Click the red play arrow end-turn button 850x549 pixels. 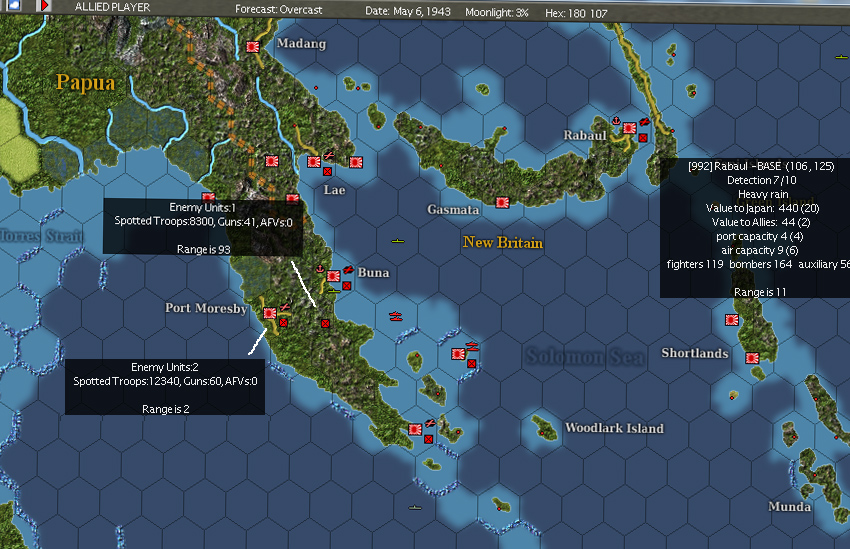tap(44, 5)
